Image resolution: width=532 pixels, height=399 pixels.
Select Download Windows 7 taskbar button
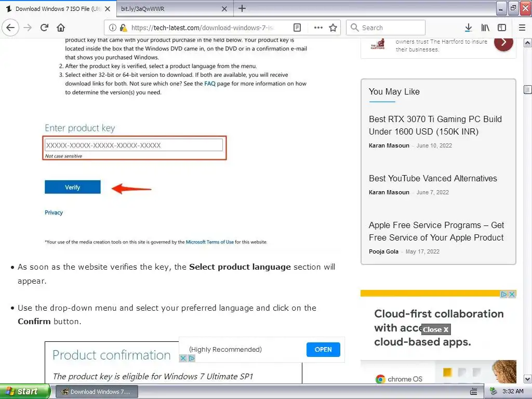(96, 392)
